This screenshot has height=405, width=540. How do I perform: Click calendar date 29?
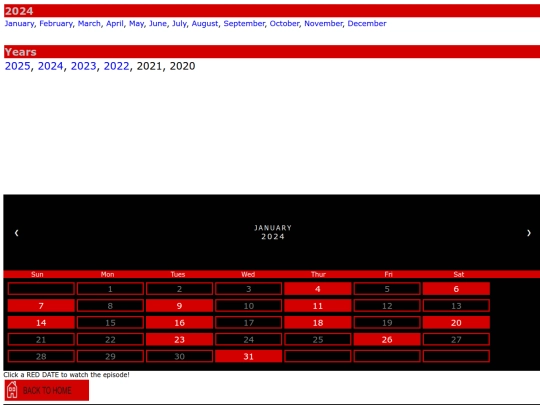click(110, 356)
